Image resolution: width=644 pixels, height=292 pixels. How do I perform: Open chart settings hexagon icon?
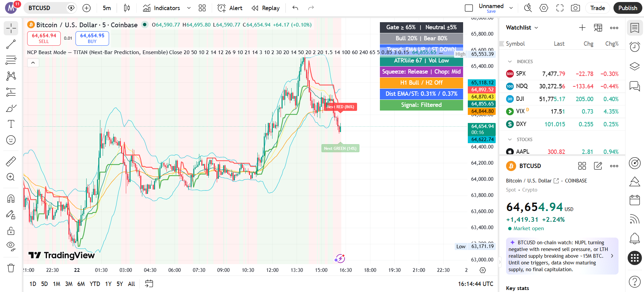click(x=544, y=8)
